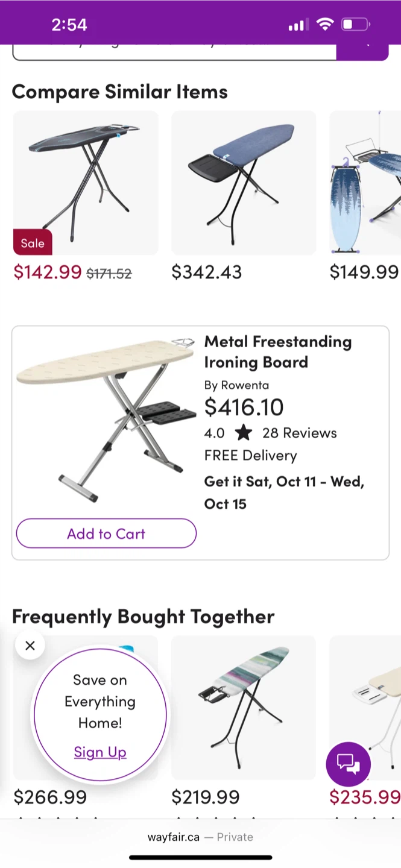Tap the star rating icon
The image size is (401, 868).
coord(244,433)
